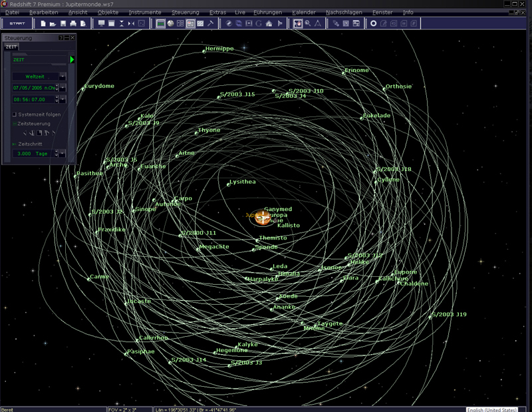Select the magnifier zoom tool
The height and width of the screenshot is (412, 532).
coord(308,23)
